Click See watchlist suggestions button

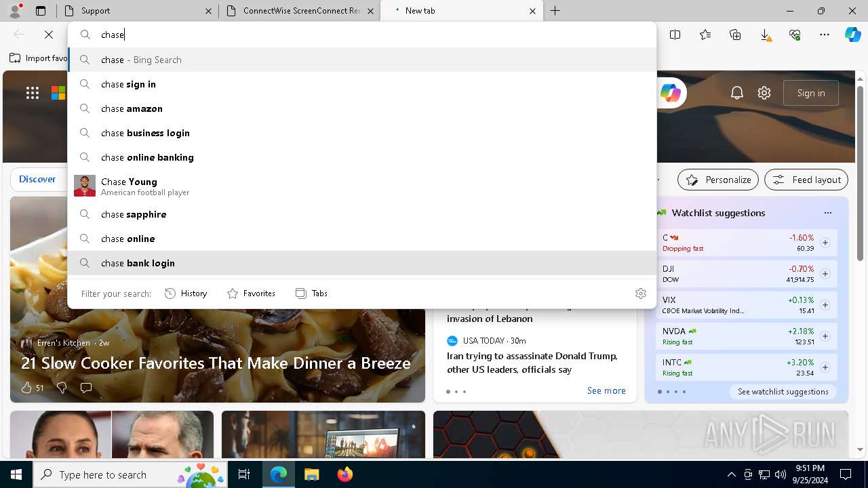pos(783,392)
